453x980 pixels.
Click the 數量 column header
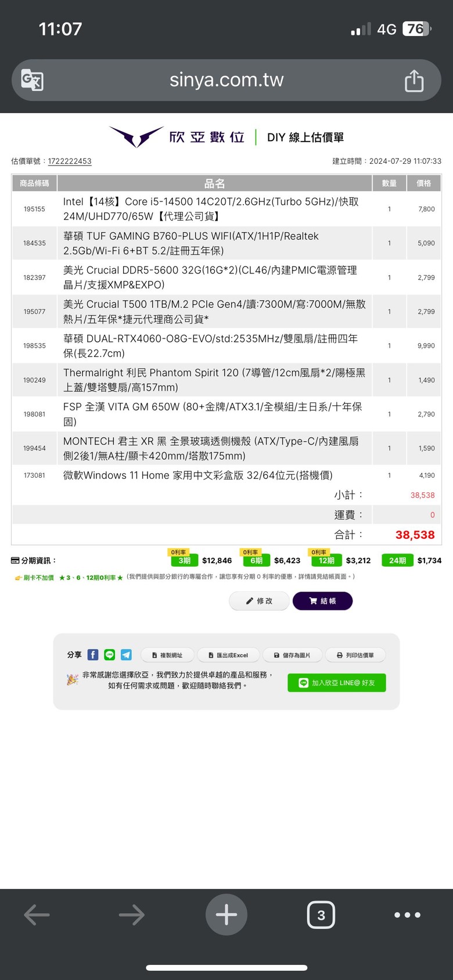[x=389, y=183]
